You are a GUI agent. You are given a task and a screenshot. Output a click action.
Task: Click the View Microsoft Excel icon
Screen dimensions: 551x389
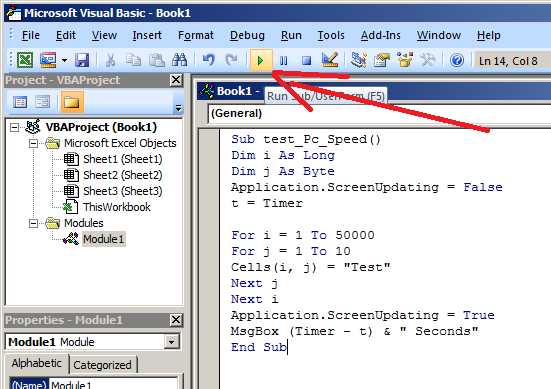(x=25, y=60)
